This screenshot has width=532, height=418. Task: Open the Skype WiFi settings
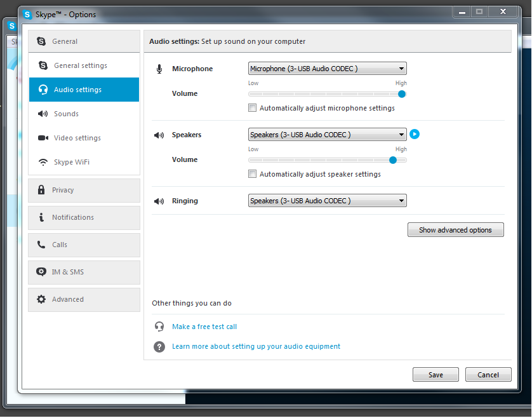coord(84,162)
